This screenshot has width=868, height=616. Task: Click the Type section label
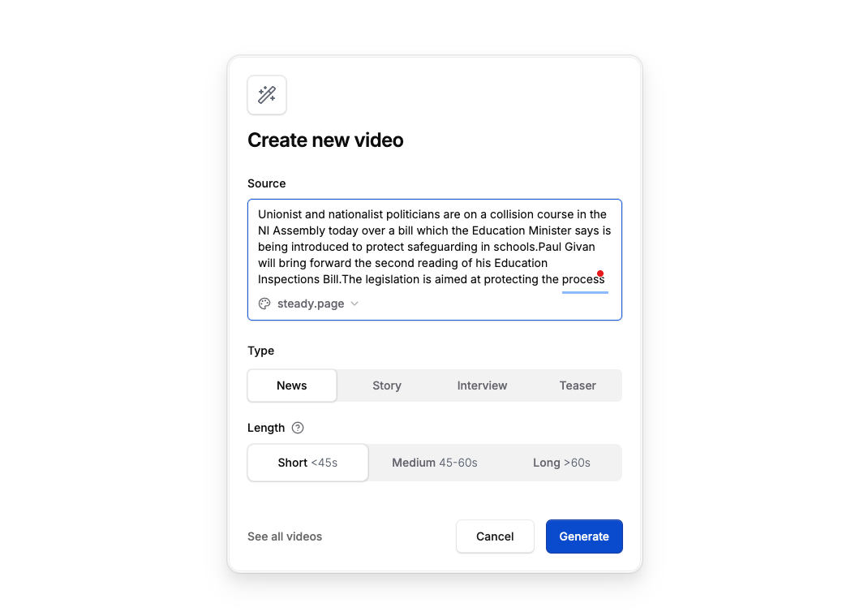click(x=260, y=351)
